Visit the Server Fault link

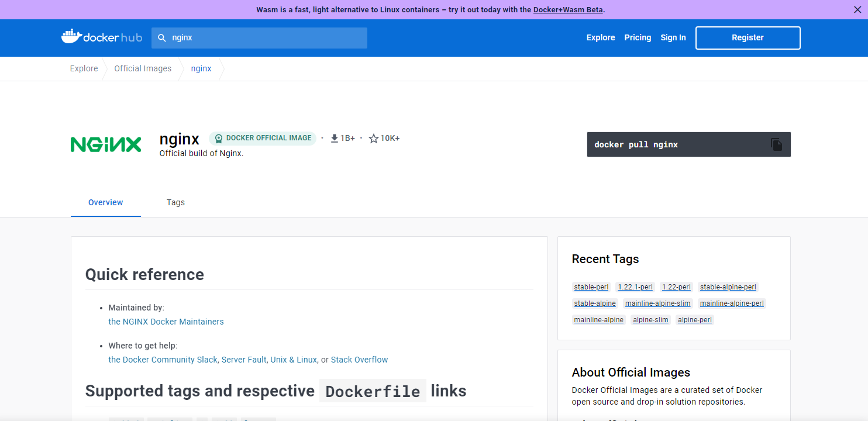(244, 360)
